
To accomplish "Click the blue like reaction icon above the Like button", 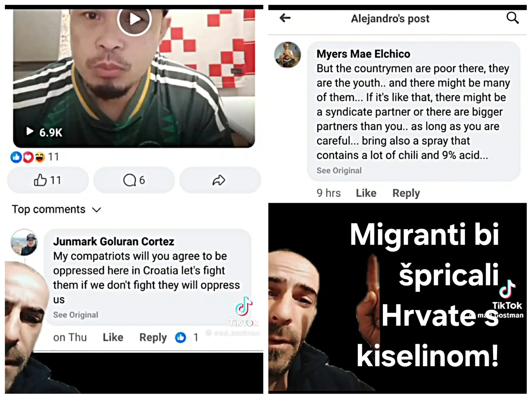I will (x=16, y=157).
